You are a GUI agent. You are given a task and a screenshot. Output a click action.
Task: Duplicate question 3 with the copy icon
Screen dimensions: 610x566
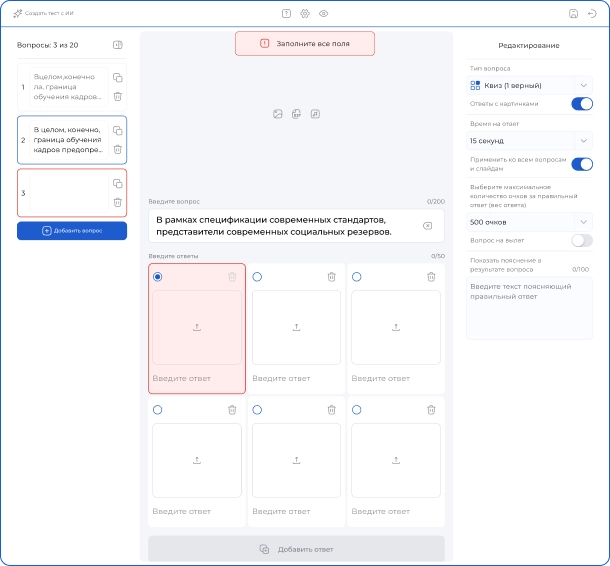pyautogui.click(x=117, y=183)
